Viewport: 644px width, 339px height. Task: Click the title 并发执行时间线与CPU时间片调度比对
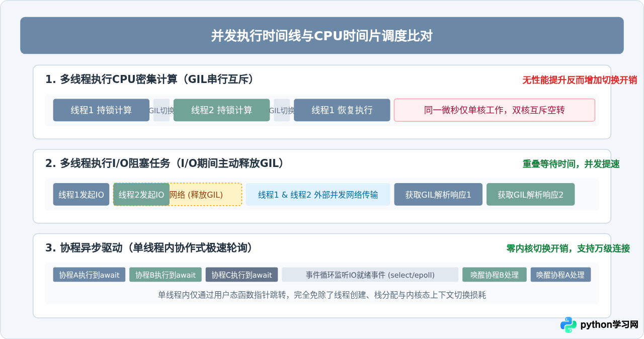pos(322,36)
